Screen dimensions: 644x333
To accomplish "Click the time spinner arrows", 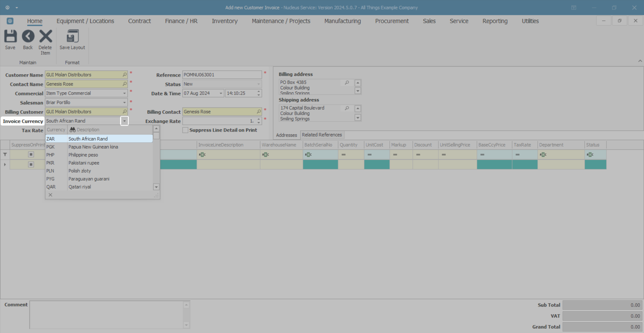I will [259, 93].
